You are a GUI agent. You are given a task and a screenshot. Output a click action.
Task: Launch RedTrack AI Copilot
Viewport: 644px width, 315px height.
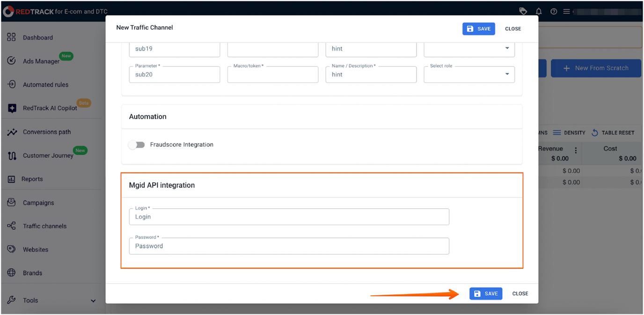(x=50, y=107)
